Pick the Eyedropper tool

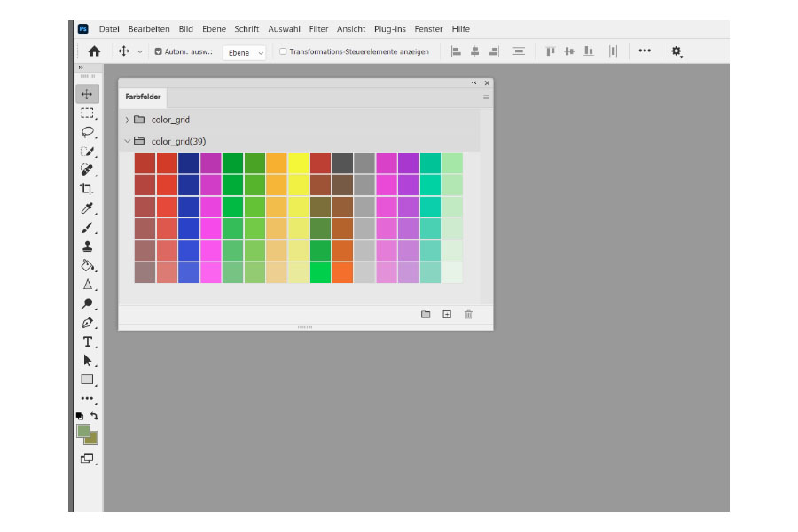point(87,208)
